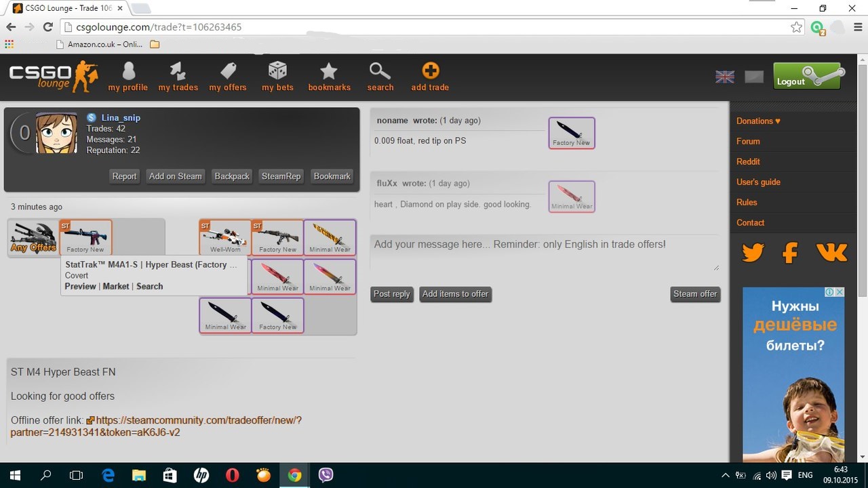Bookmark this trade with Bookmark button
The width and height of the screenshot is (868, 488).
(332, 176)
